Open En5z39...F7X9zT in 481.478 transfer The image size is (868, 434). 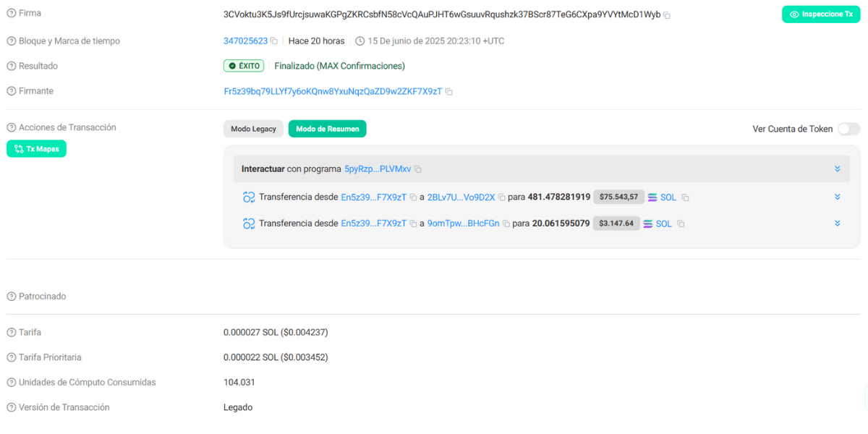(x=374, y=197)
